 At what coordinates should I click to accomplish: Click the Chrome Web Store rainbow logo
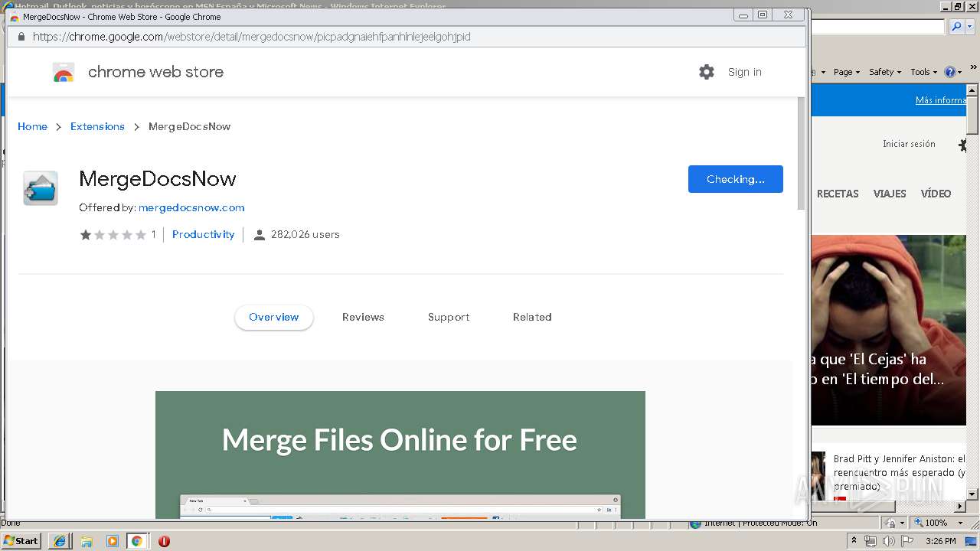pos(64,73)
